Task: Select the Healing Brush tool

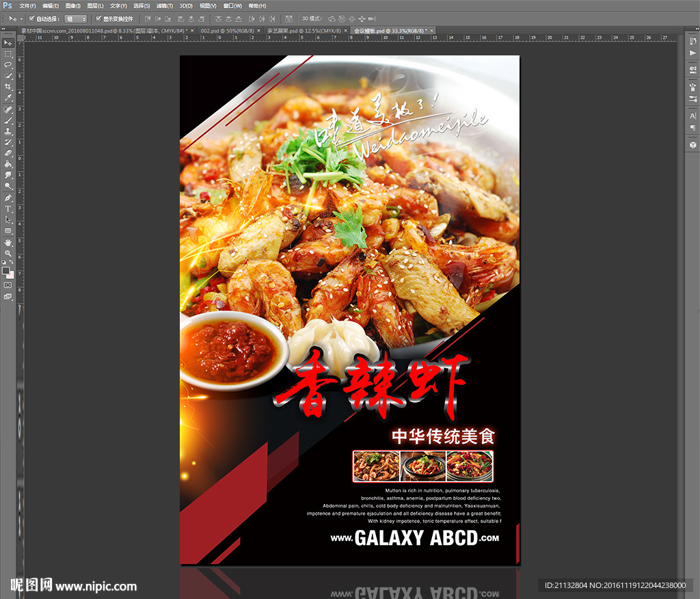Action: [x=8, y=109]
